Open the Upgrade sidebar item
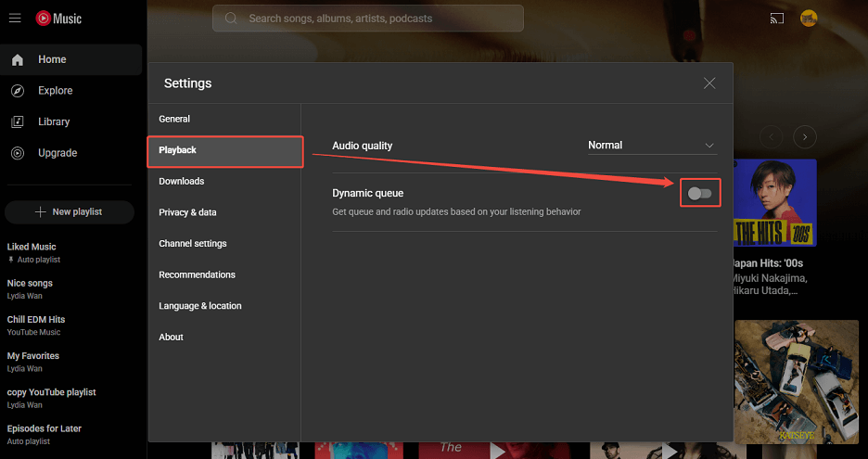Image resolution: width=868 pixels, height=459 pixels. pos(70,153)
